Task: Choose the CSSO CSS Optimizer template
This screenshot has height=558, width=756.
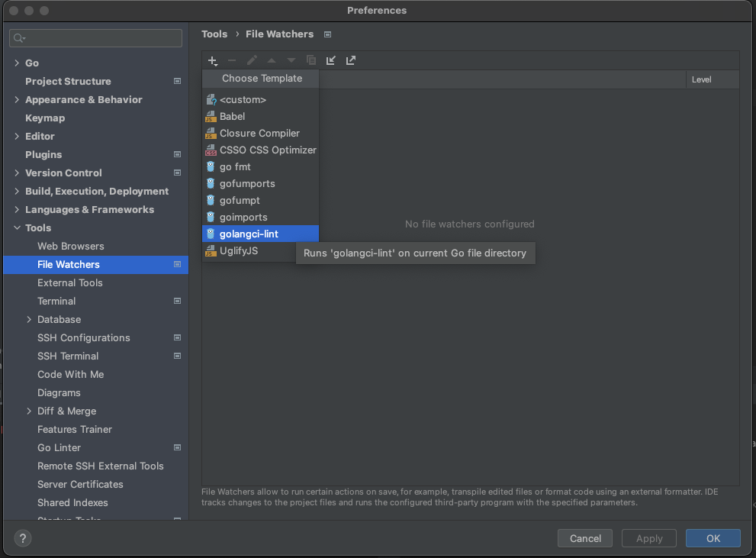Action: pos(260,150)
